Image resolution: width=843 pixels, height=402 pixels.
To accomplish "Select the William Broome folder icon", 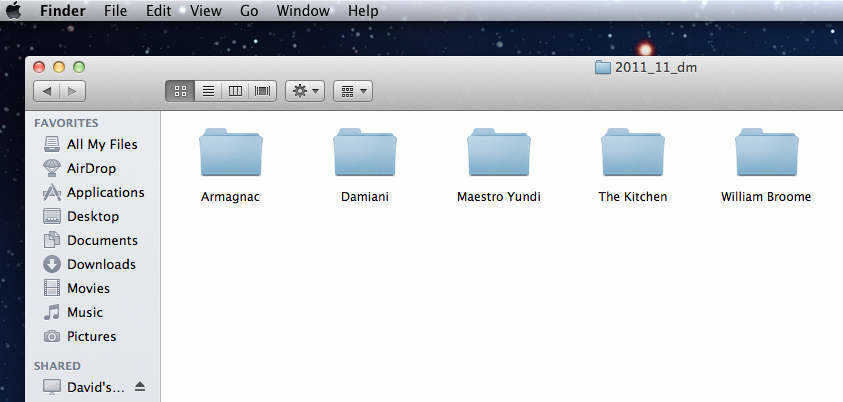I will (767, 152).
